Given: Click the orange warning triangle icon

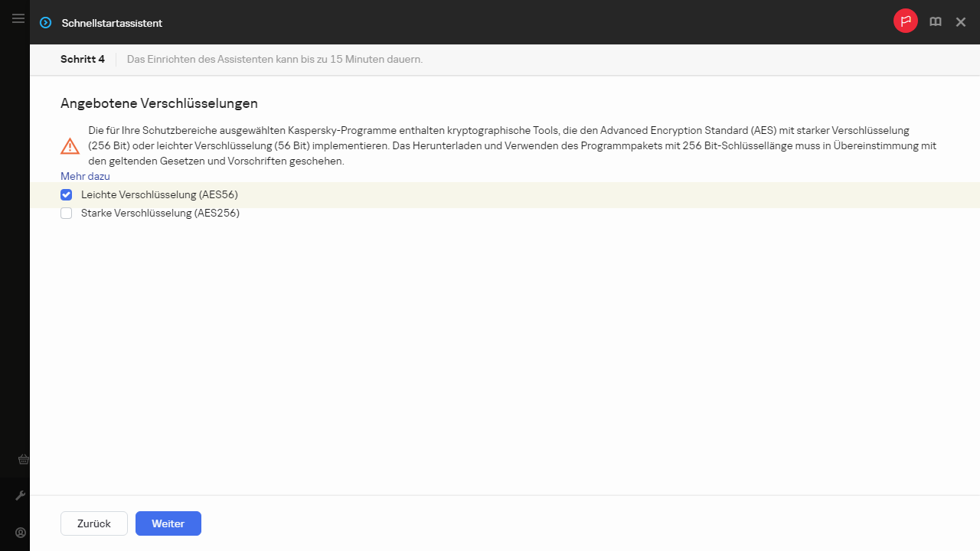Looking at the screenshot, I should [x=70, y=146].
